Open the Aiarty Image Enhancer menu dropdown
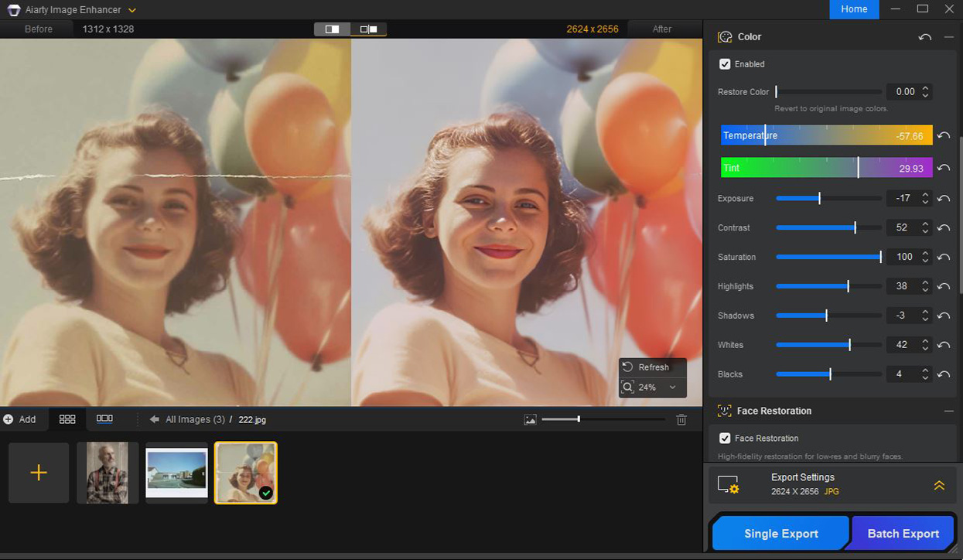The height and width of the screenshot is (560, 963). (x=132, y=10)
